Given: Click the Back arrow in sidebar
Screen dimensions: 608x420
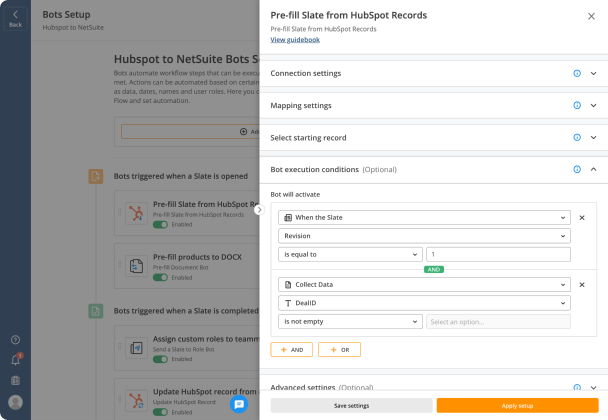Looking at the screenshot, I should (15, 18).
